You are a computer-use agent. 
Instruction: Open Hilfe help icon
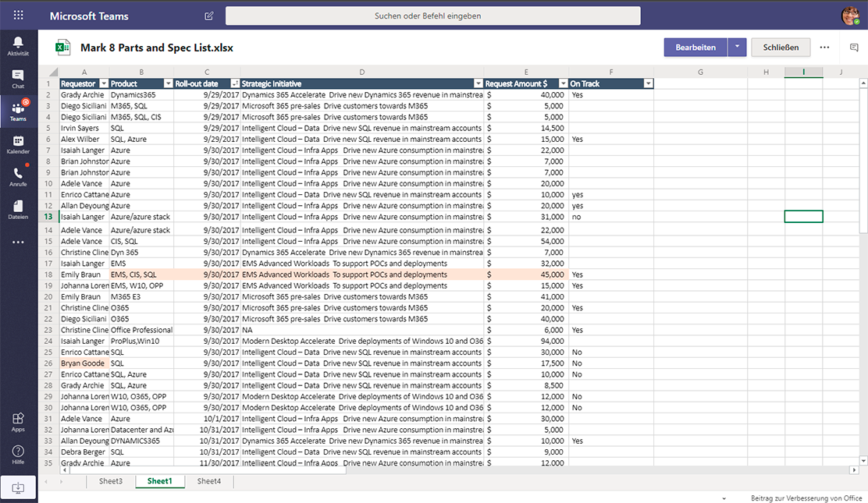tap(18, 455)
